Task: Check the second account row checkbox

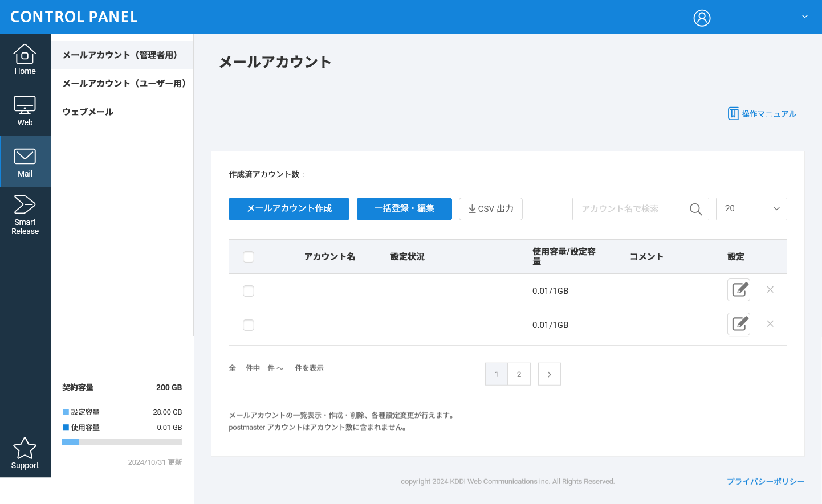Action: click(x=249, y=325)
